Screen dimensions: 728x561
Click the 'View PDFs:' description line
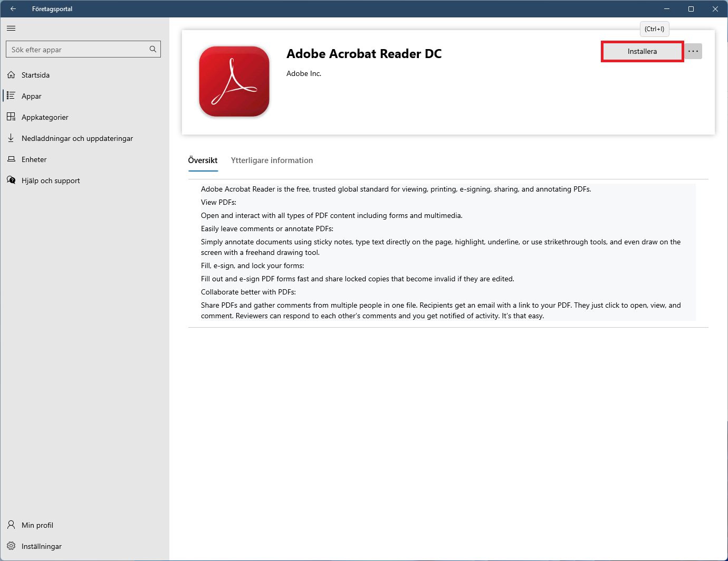click(218, 202)
